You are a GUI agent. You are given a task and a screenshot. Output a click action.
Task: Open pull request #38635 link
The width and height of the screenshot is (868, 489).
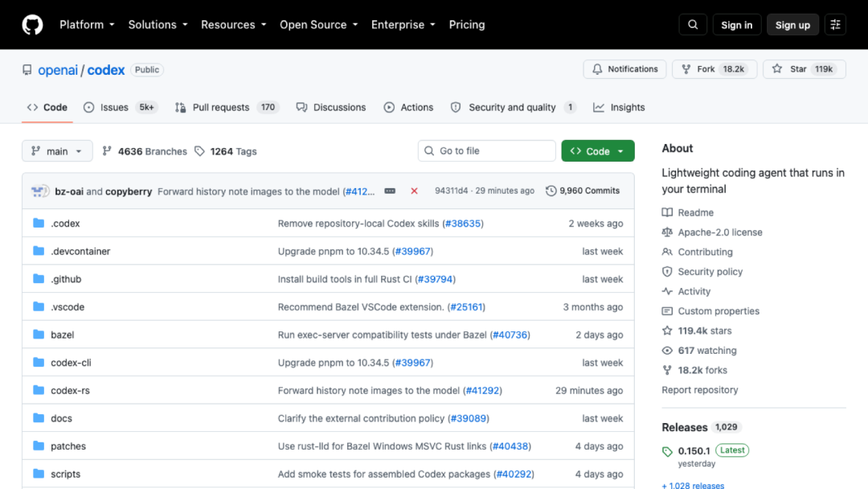(x=463, y=223)
